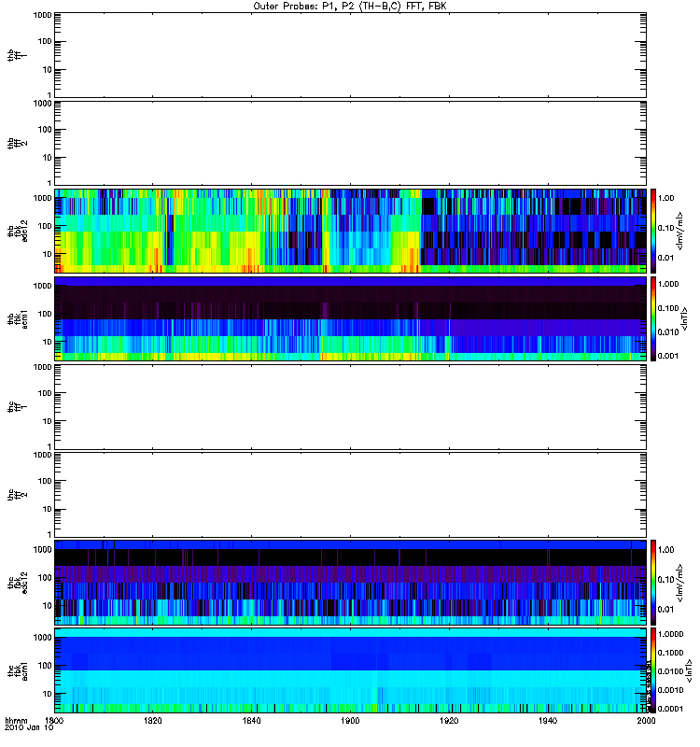Click '0.001' on the thb scm1 color scale
700x747 pixels.
(668, 356)
